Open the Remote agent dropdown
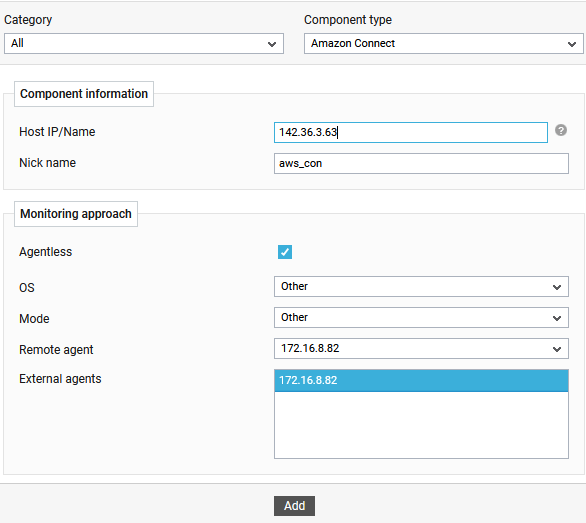The height and width of the screenshot is (523, 586). click(421, 349)
